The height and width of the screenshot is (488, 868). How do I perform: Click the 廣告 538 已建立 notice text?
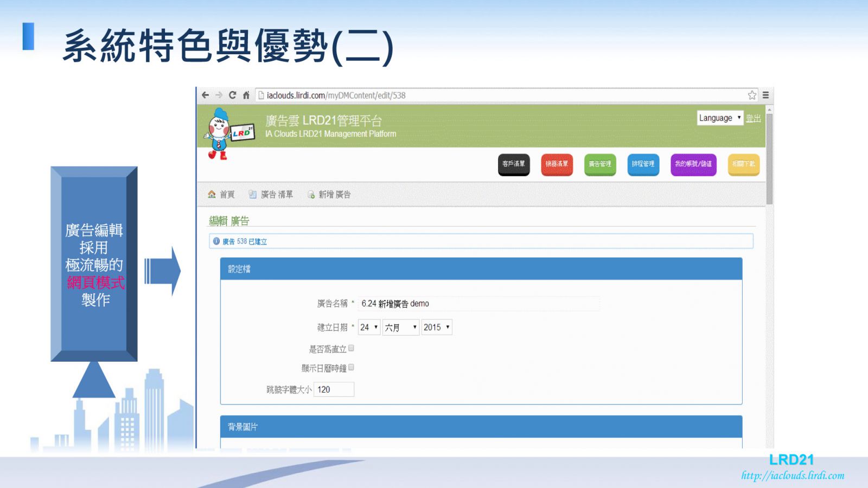(245, 241)
